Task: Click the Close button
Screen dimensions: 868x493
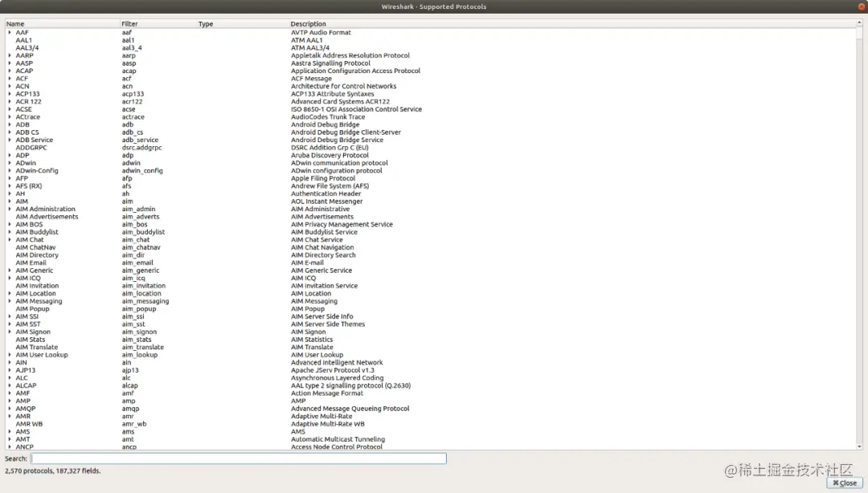Action: (x=845, y=483)
